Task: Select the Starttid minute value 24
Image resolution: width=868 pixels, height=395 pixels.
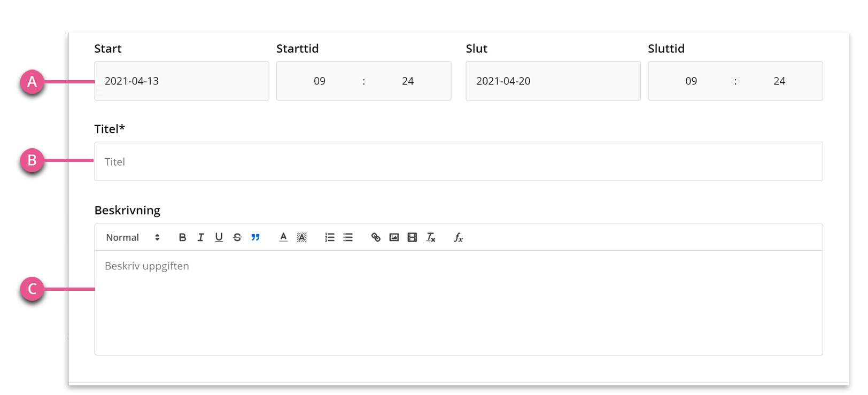Action: click(x=408, y=81)
